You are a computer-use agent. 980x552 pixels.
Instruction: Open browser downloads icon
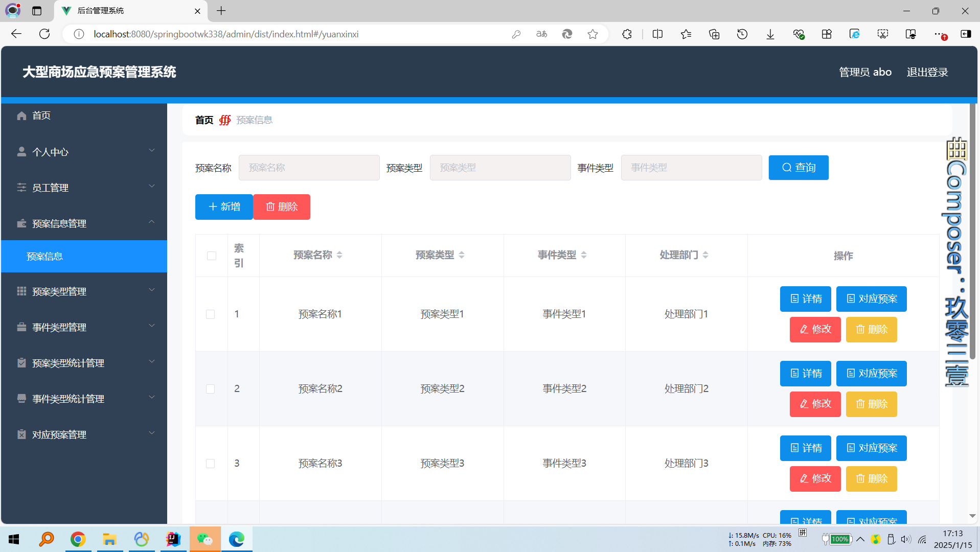click(770, 34)
